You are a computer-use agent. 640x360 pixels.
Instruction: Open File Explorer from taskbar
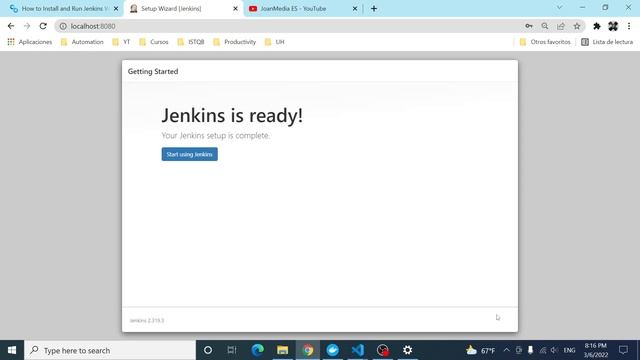(282, 350)
